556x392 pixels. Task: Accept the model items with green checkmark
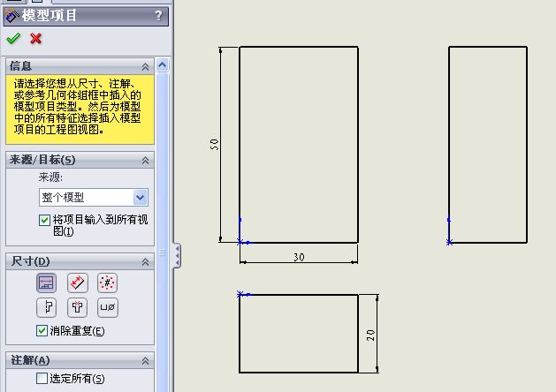click(x=13, y=38)
